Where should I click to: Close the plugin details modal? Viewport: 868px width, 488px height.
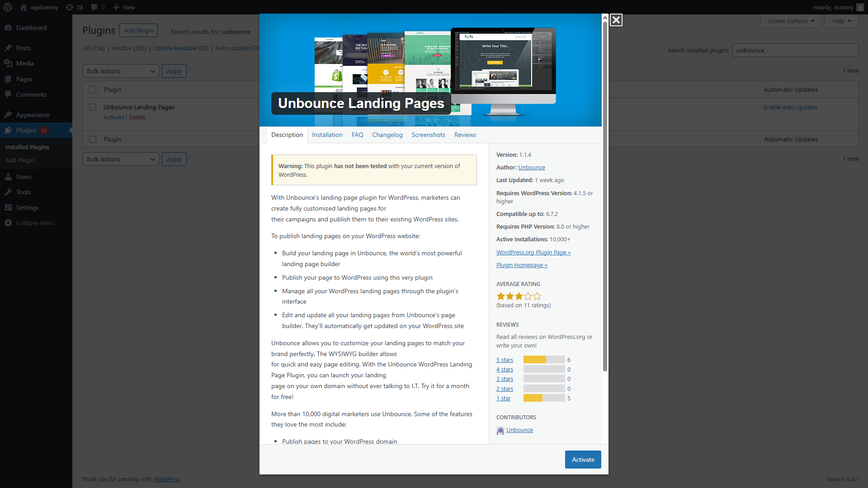click(x=616, y=20)
